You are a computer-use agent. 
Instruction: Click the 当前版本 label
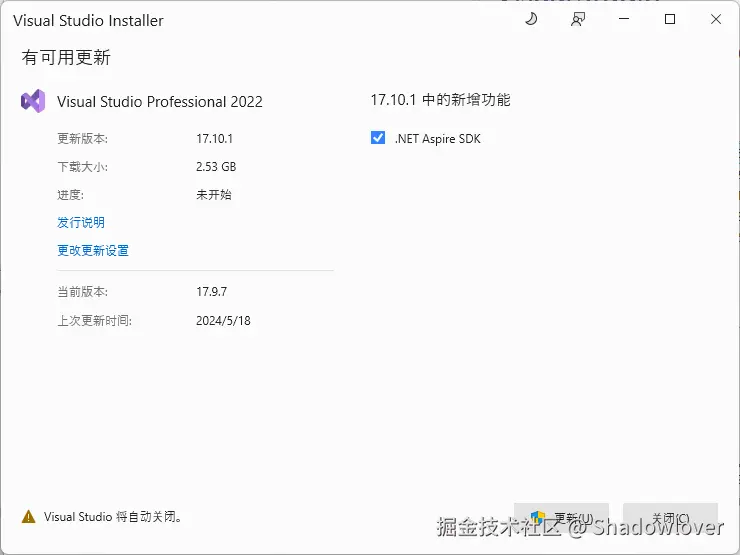[x=83, y=292]
